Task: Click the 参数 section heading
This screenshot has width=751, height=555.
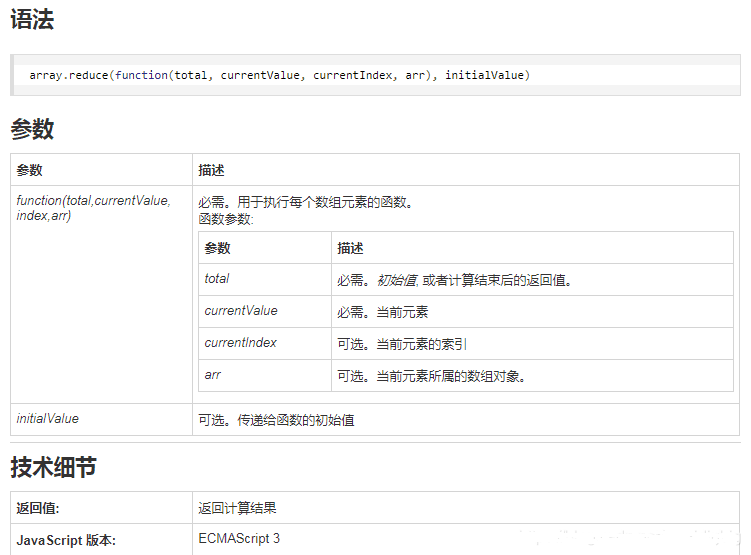Action: [32, 129]
